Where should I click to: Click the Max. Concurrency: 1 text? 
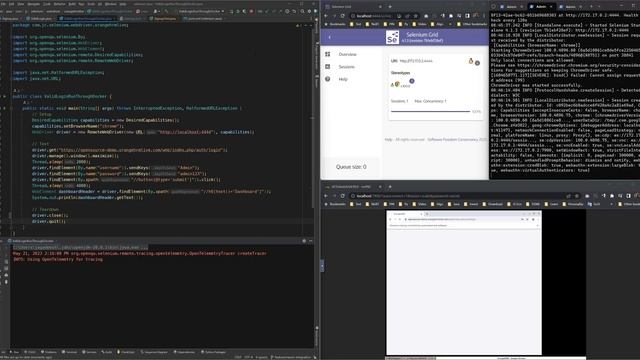point(431,101)
